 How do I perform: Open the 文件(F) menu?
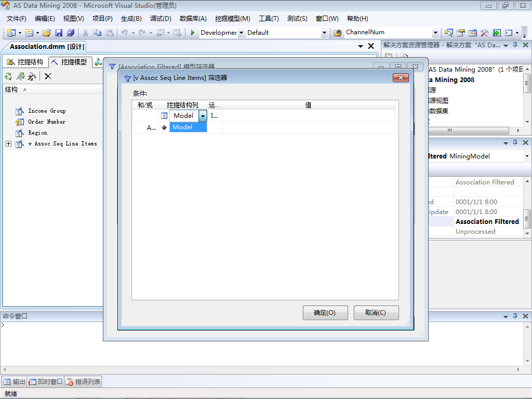[x=16, y=19]
